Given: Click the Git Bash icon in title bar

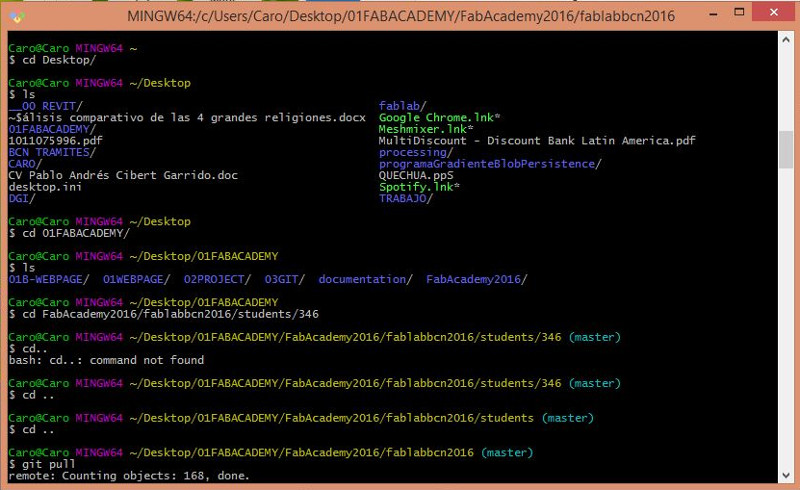Looking at the screenshot, I should click(x=17, y=16).
